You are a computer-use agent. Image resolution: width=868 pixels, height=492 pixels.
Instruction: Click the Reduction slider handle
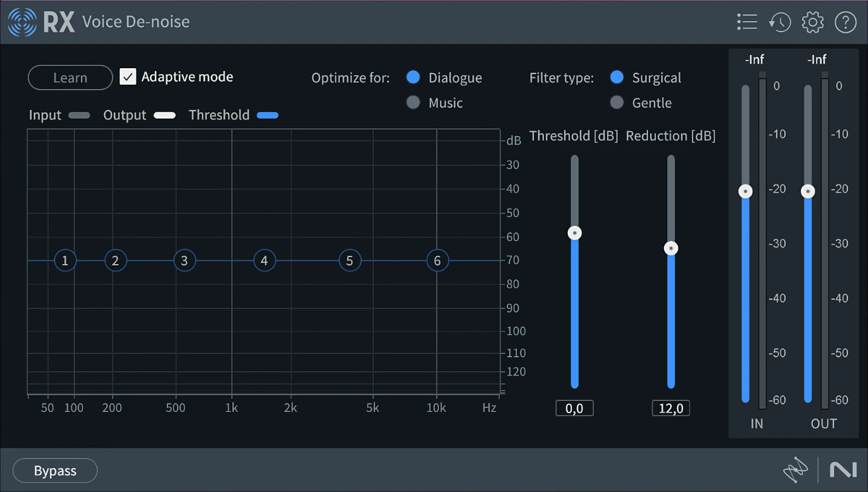(671, 248)
